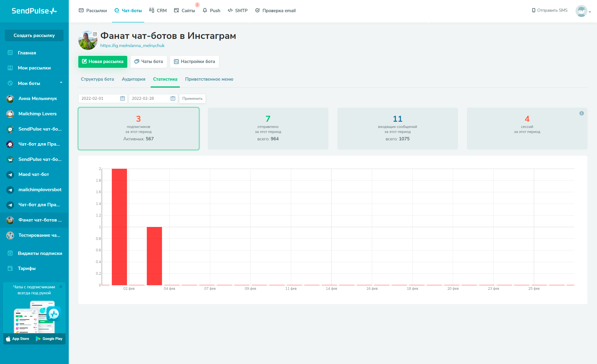Open the Чат-боты section
597x364 pixels.
tap(128, 11)
